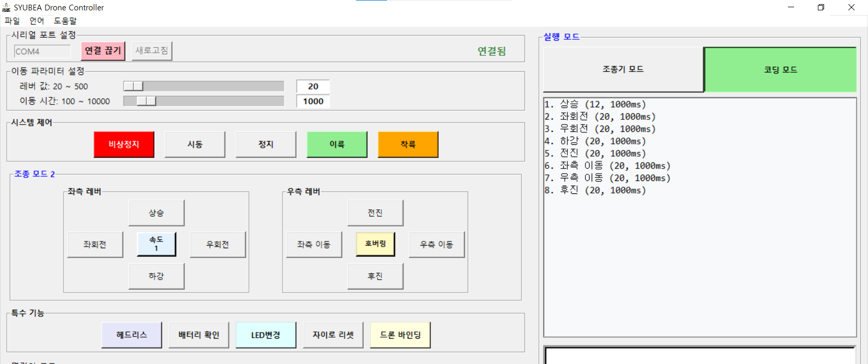Screen dimensions: 868x364
Task: Select the 코딩 모드 tab
Action: coord(780,69)
